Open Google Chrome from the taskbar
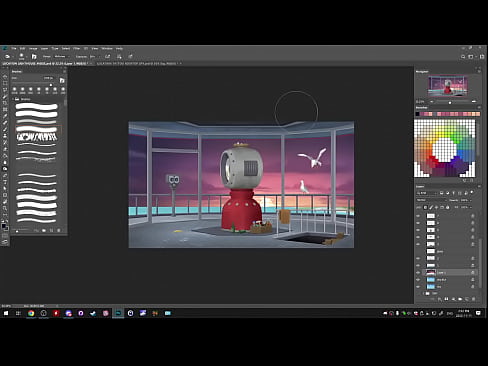The width and height of the screenshot is (488, 366). pos(31,313)
